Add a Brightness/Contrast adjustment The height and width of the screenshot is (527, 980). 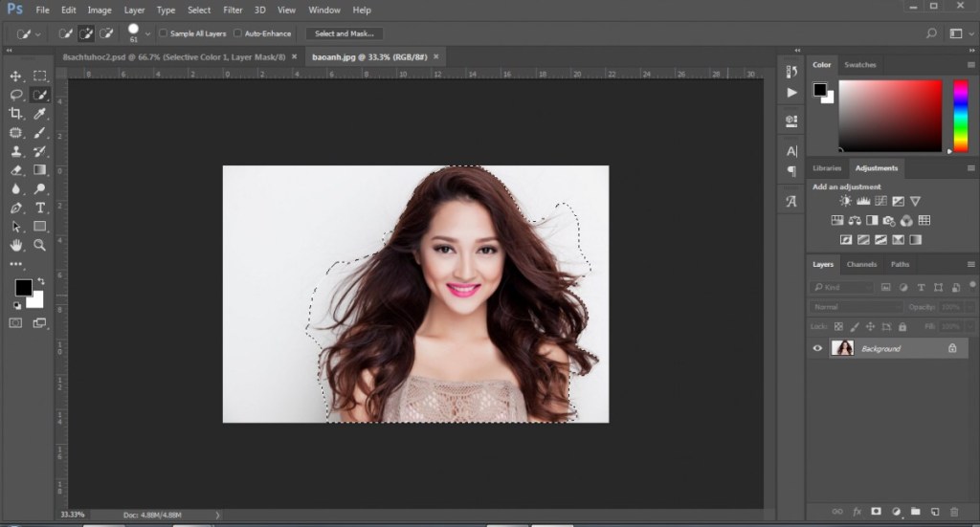point(845,202)
